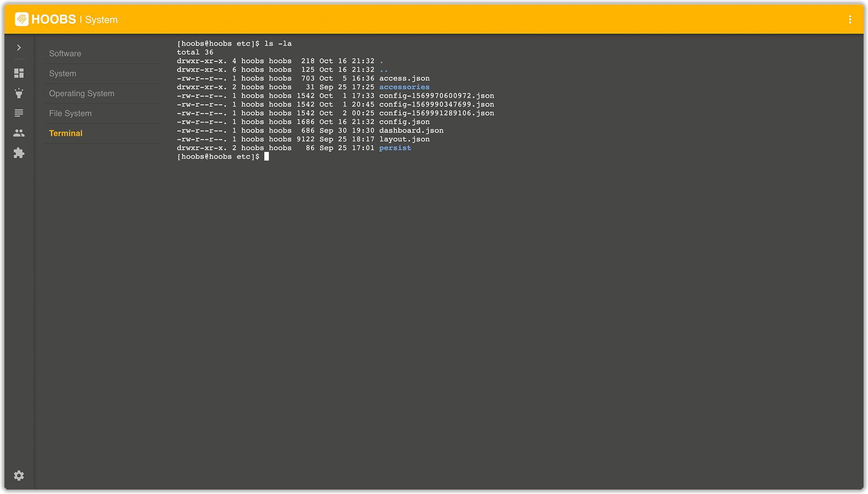This screenshot has height=494, width=868.
Task: Click the accessories directory name in the terminal
Action: 404,87
